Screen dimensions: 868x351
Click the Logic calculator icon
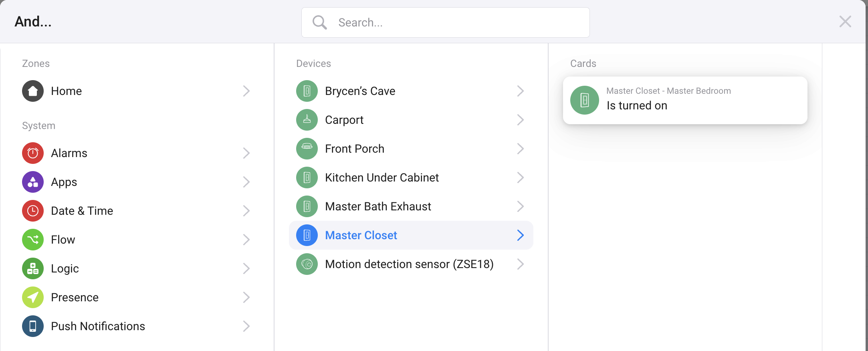pyautogui.click(x=33, y=268)
